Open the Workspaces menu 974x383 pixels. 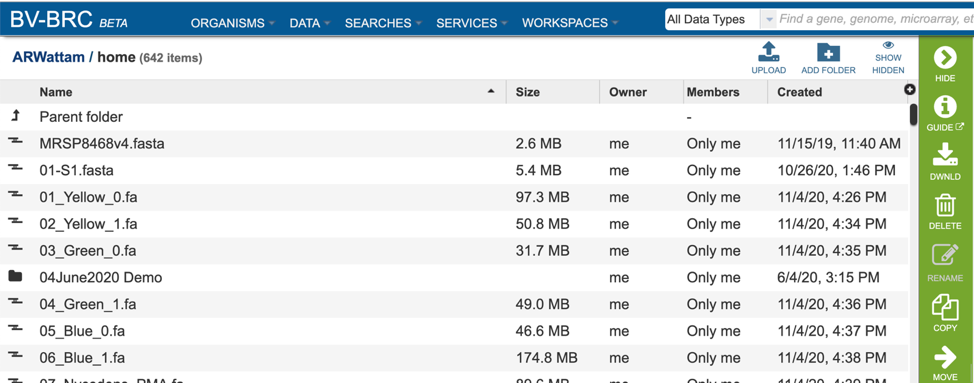(x=570, y=23)
